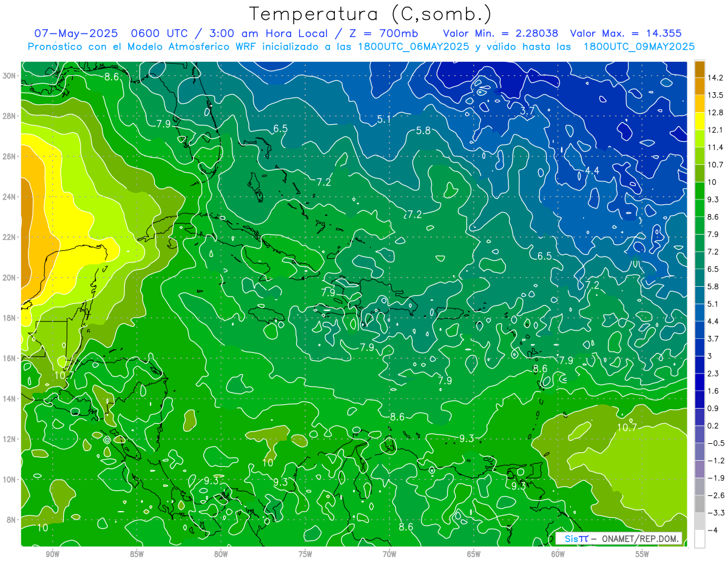Screen dimensions: 728x562
Task: Select the valid-until time '1800UTC_09MAY2025'
Action: [639, 46]
